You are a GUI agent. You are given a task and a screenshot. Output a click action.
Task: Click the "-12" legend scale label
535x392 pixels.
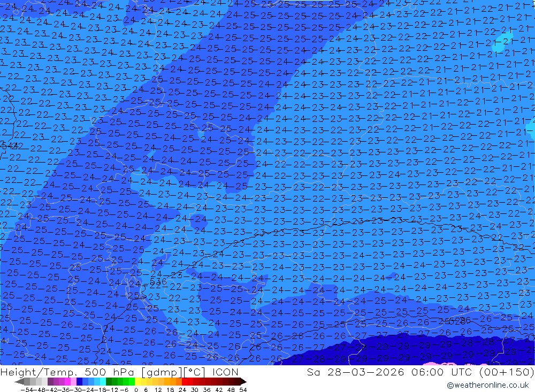point(112,390)
